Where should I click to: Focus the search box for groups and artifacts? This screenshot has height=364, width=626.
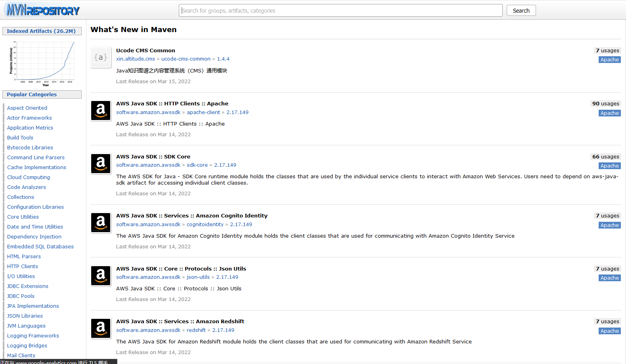[x=341, y=10]
